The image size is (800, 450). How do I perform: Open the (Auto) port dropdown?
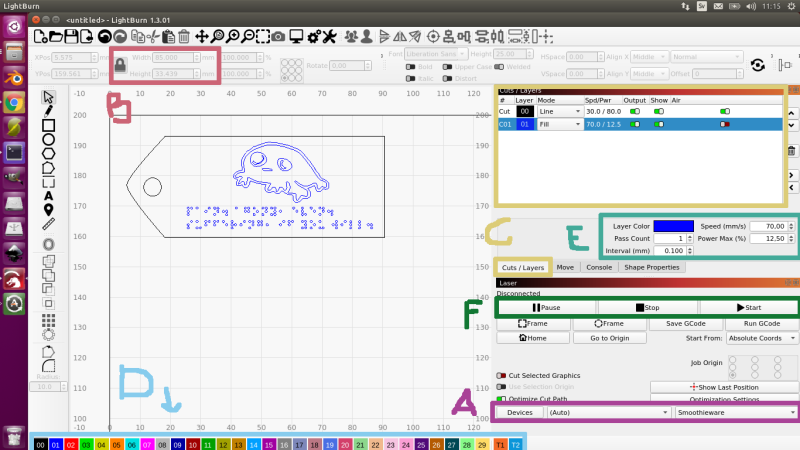608,412
